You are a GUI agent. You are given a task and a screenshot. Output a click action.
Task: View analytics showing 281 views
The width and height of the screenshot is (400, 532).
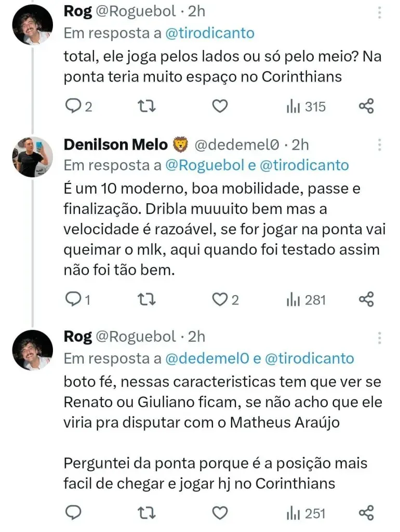point(306,299)
